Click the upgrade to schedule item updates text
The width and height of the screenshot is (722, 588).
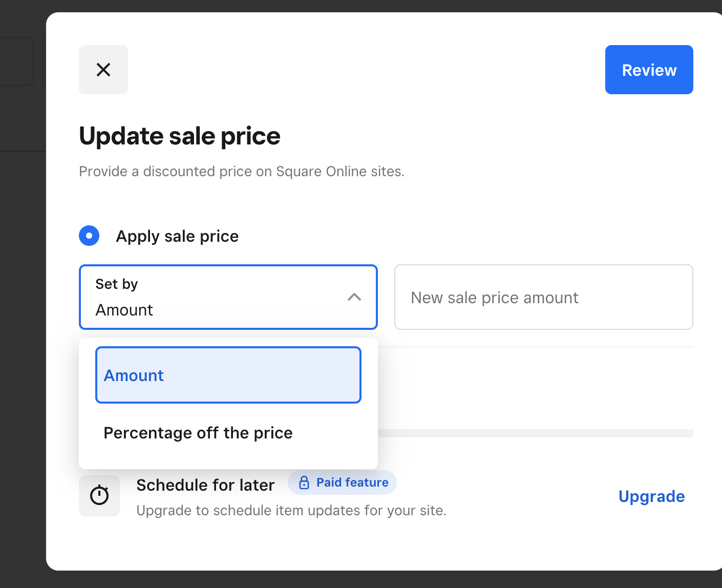pyautogui.click(x=291, y=511)
